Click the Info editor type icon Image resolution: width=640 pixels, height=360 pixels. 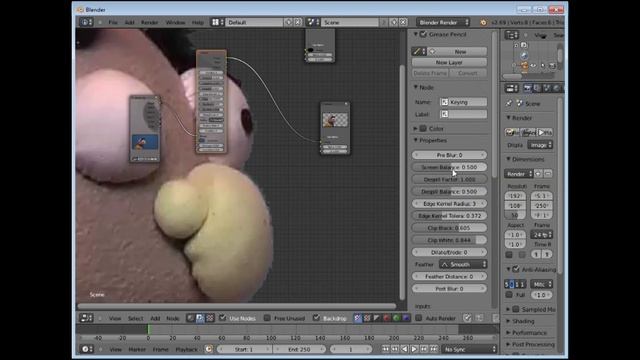pyautogui.click(x=86, y=22)
